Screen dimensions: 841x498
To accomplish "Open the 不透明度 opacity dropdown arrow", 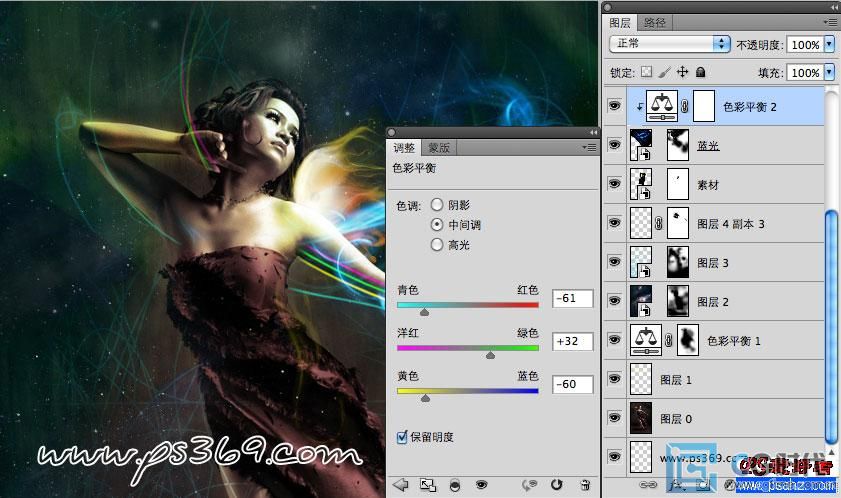I will (830, 44).
